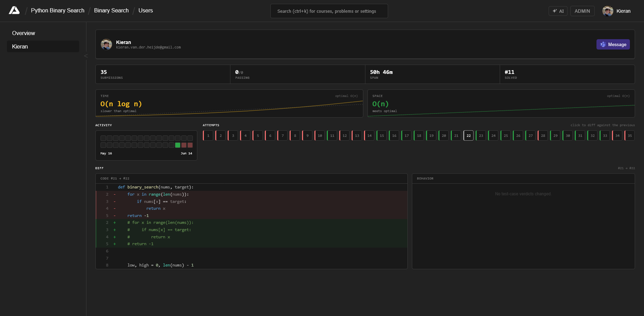This screenshot has height=316, width=644.
Task: Click the #11 solved stat
Action: (567, 74)
